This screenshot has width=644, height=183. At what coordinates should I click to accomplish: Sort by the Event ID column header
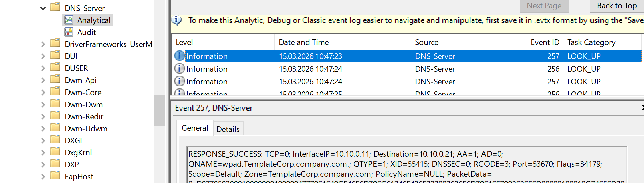click(525, 42)
